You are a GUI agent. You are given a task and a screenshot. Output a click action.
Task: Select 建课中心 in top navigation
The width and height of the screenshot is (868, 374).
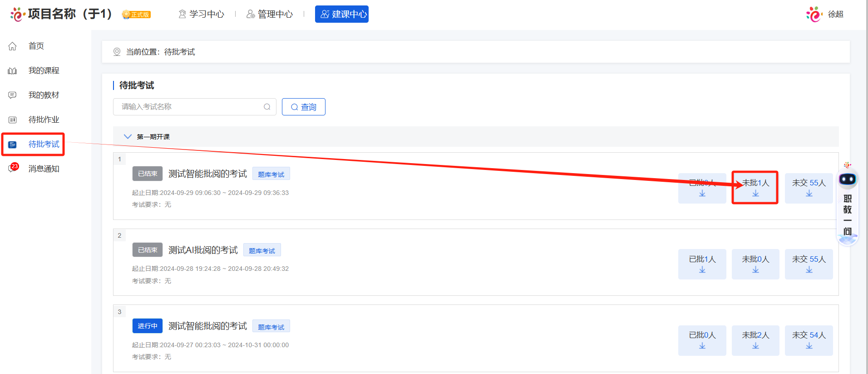(x=342, y=14)
